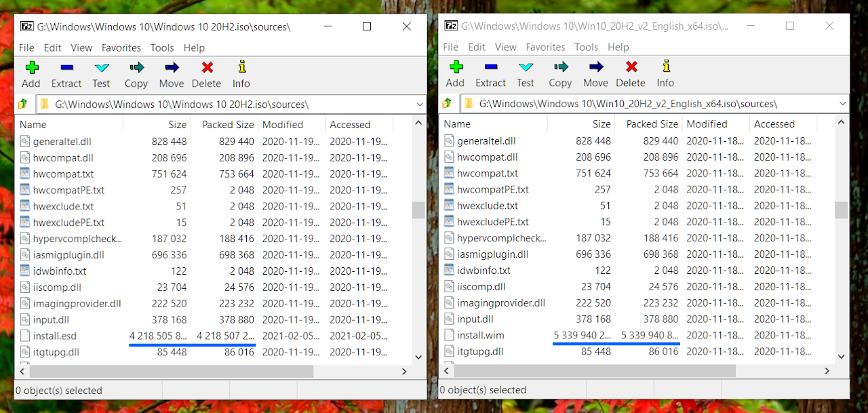The height and width of the screenshot is (413, 868).
Task: Select itgtupg.dll in the left window
Action: (x=56, y=352)
